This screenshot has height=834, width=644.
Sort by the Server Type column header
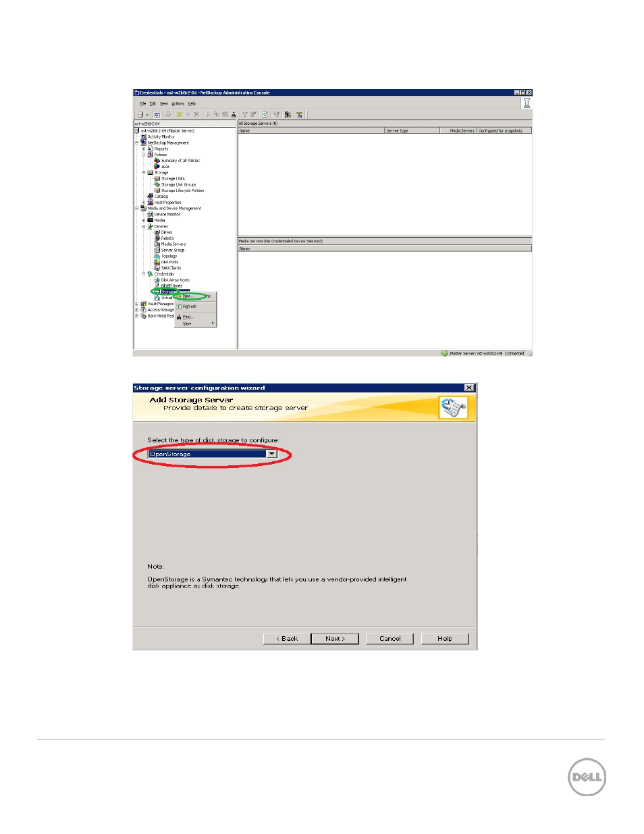point(412,131)
